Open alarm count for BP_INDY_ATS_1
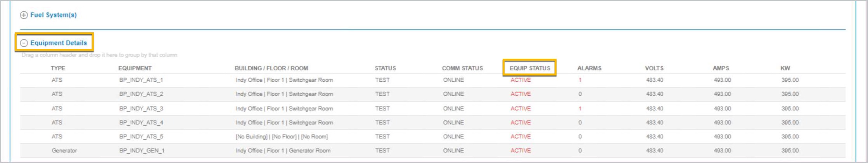Viewport: 868px width, 163px height. [580, 80]
